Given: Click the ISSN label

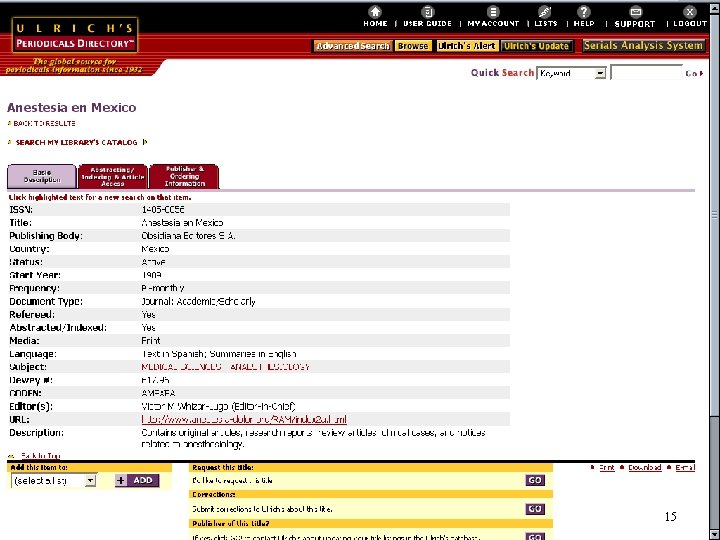Looking at the screenshot, I should [21, 209].
